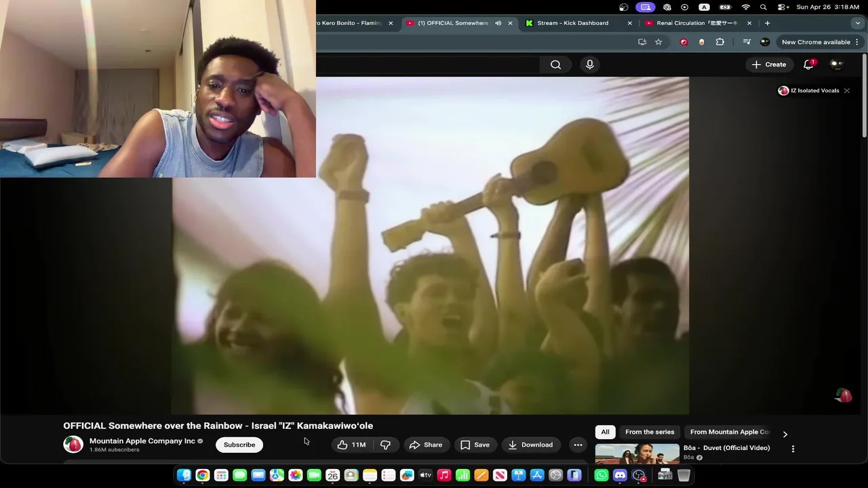Download the video

coord(531,445)
